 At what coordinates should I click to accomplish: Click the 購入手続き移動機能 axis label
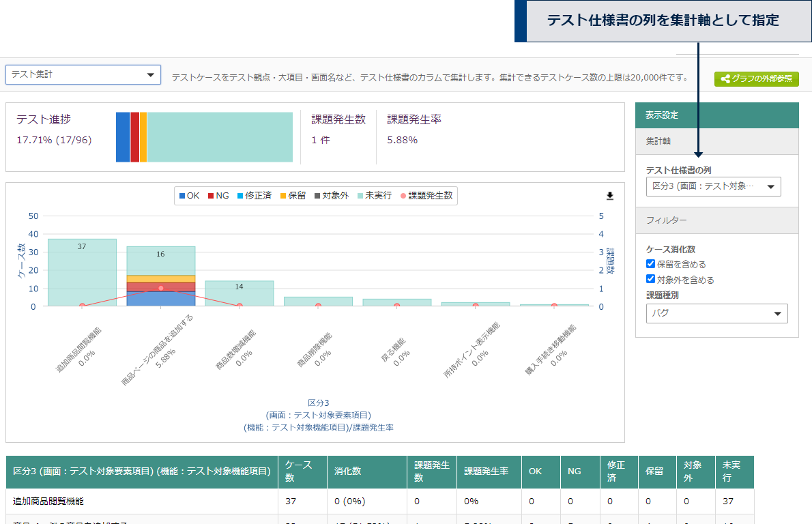point(550,350)
